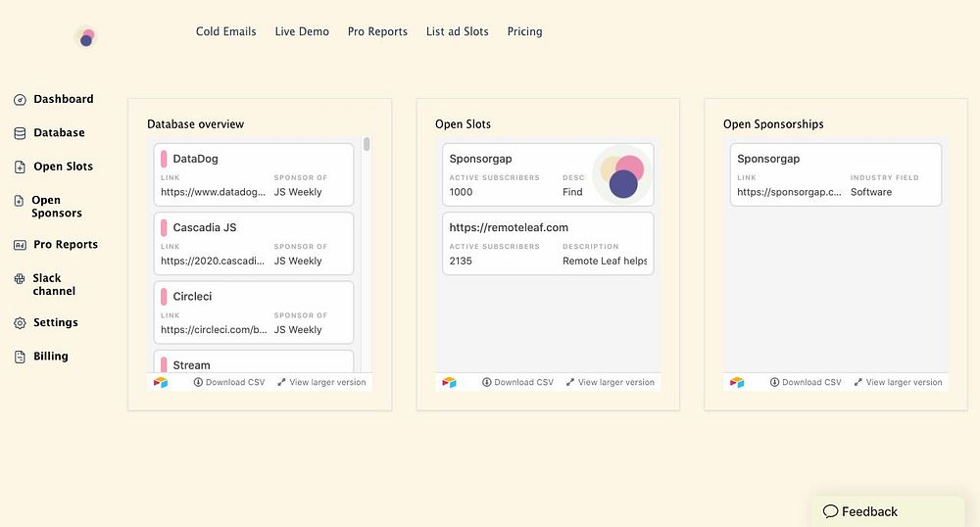Click the 2135 active subscribers value
Image resolution: width=980 pixels, height=527 pixels.
coord(461,261)
